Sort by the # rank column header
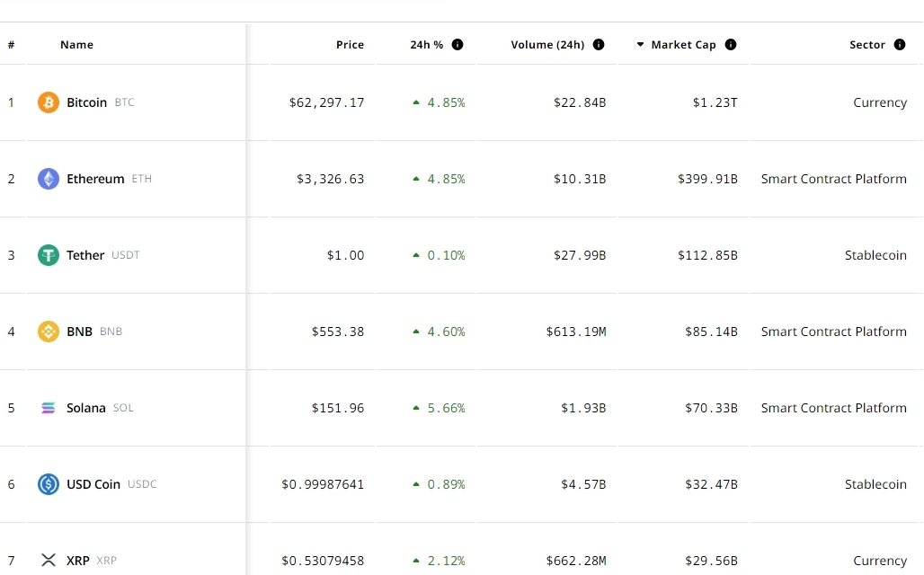The height and width of the screenshot is (575, 924). pyautogui.click(x=11, y=45)
